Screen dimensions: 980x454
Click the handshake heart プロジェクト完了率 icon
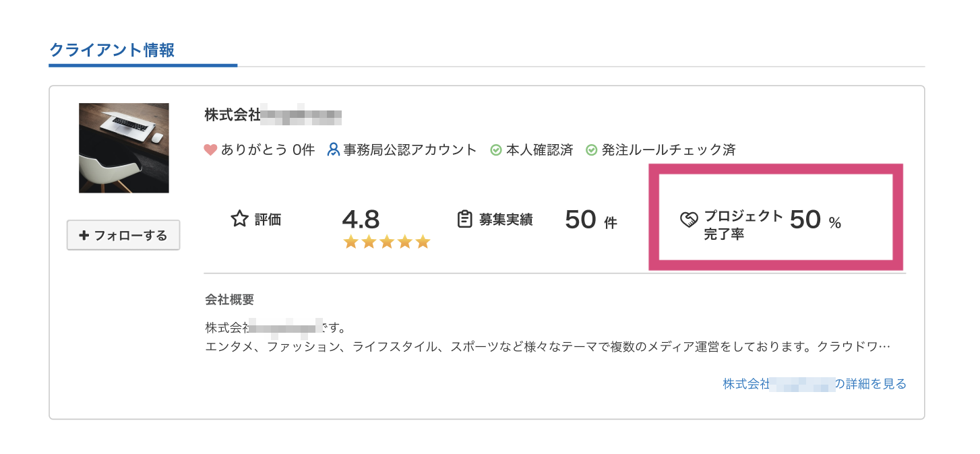pos(688,220)
